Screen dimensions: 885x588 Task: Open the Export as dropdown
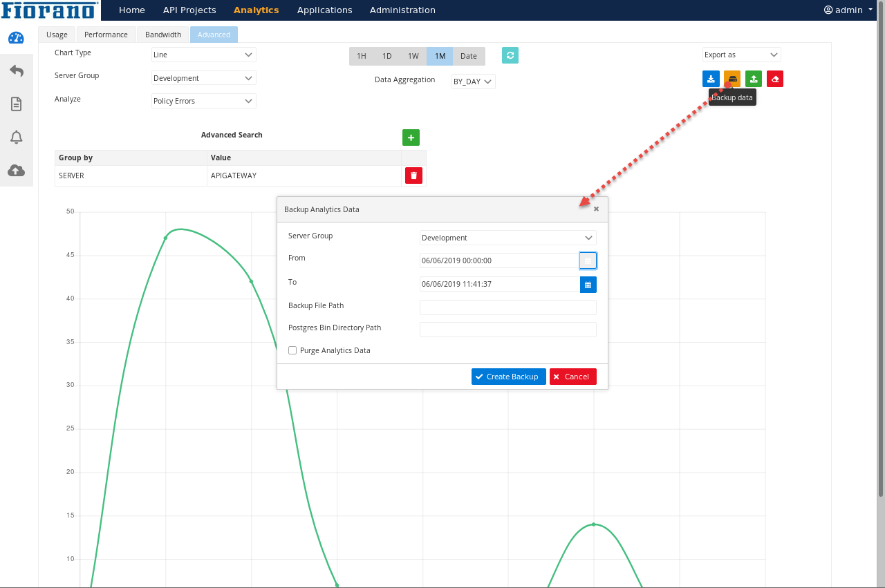point(742,55)
